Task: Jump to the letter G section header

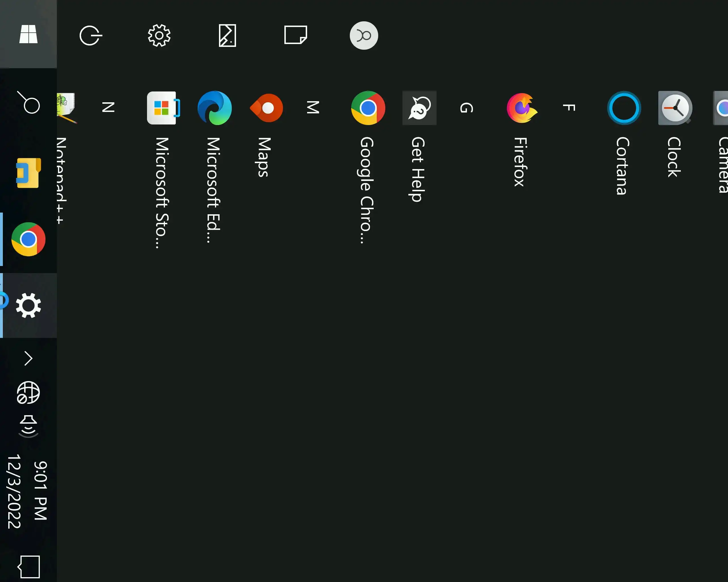Action: [x=466, y=108]
